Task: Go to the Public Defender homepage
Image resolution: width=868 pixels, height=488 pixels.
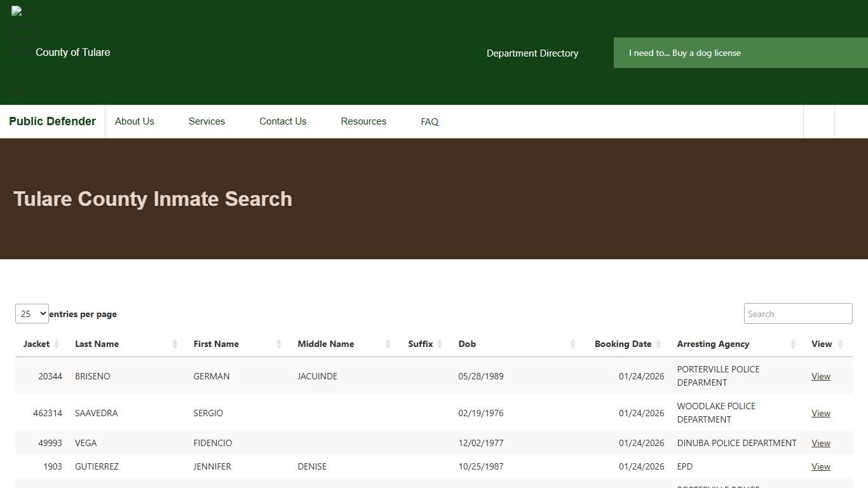Action: [x=52, y=121]
